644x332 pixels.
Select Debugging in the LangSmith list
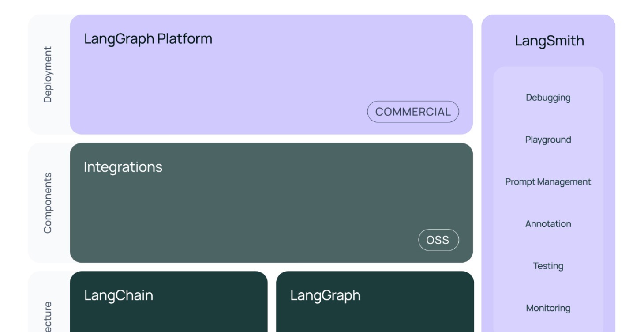[548, 98]
